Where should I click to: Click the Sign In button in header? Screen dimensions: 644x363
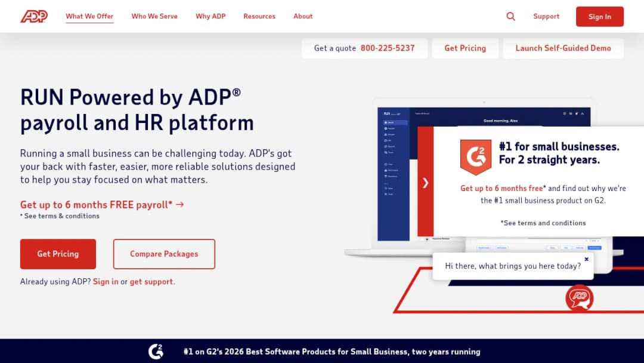pyautogui.click(x=600, y=17)
